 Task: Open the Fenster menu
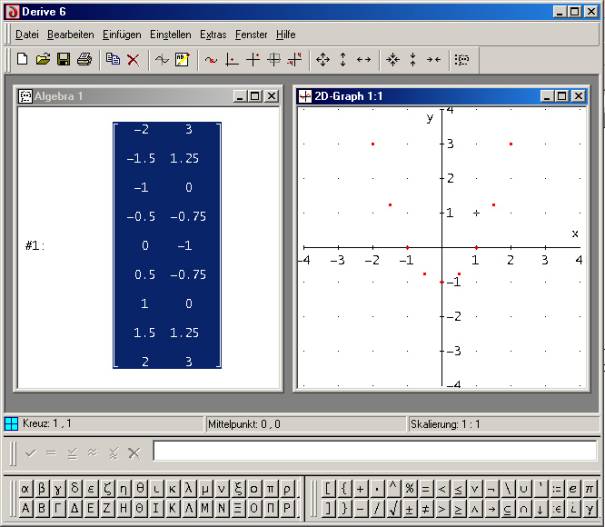pyautogui.click(x=251, y=34)
